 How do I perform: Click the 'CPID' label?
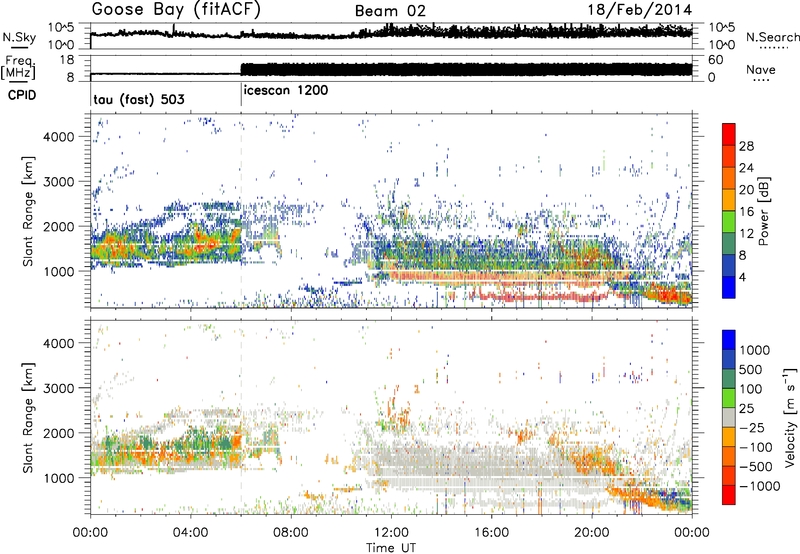tap(21, 95)
